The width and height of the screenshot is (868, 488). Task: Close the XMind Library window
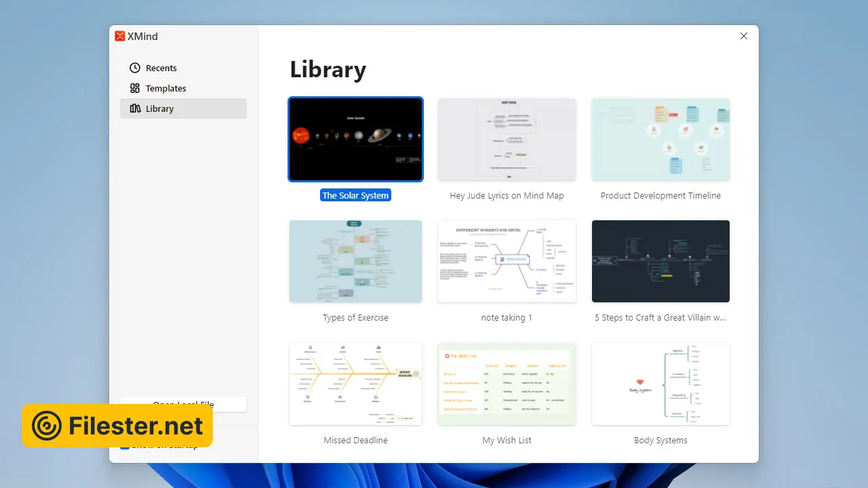click(744, 36)
